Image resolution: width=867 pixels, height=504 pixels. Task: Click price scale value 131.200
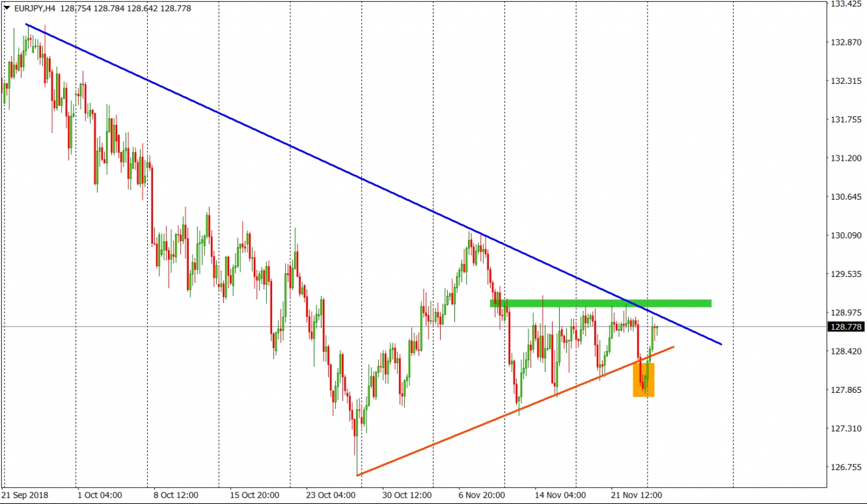tap(847, 158)
